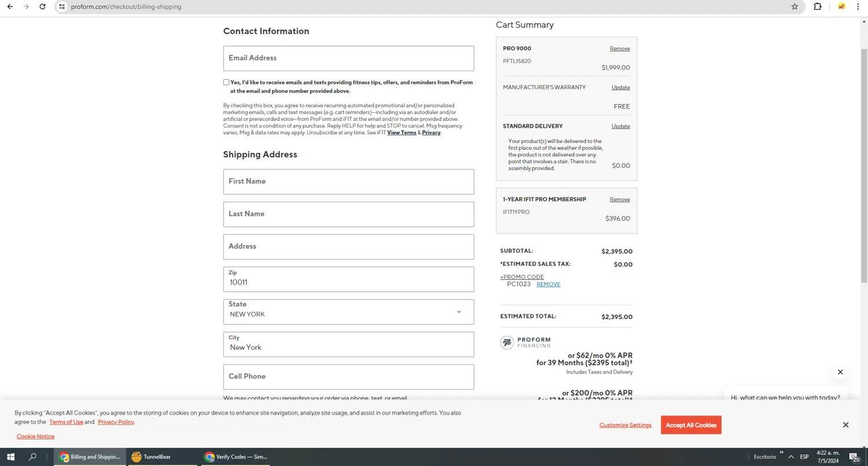Dismiss the cookie banner with the X
Viewport: 868px width, 466px height.
pyautogui.click(x=845, y=425)
